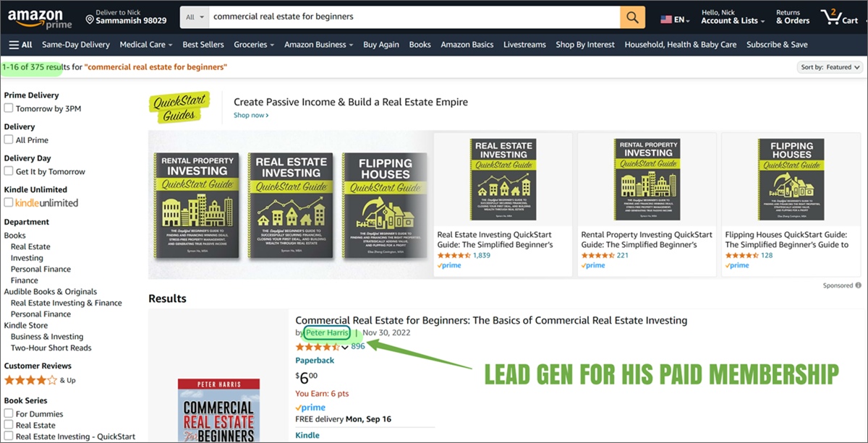
Task: Select Kindle Store department
Action: tap(25, 325)
